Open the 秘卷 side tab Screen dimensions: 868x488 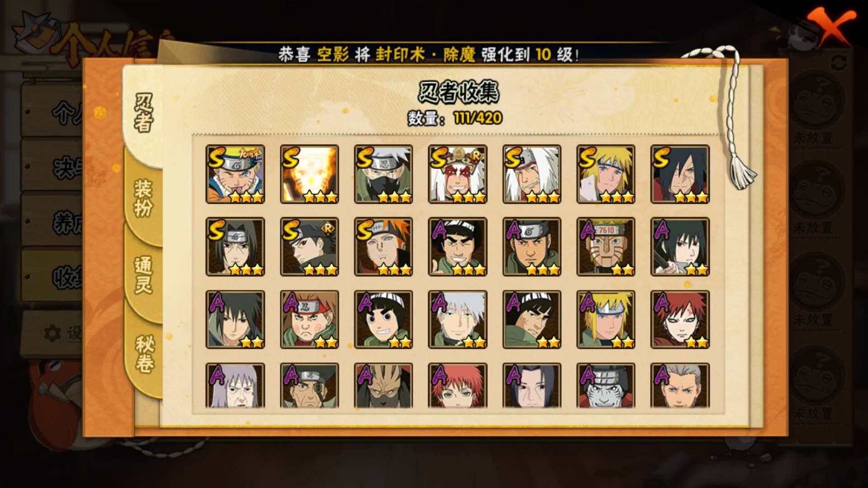[145, 354]
